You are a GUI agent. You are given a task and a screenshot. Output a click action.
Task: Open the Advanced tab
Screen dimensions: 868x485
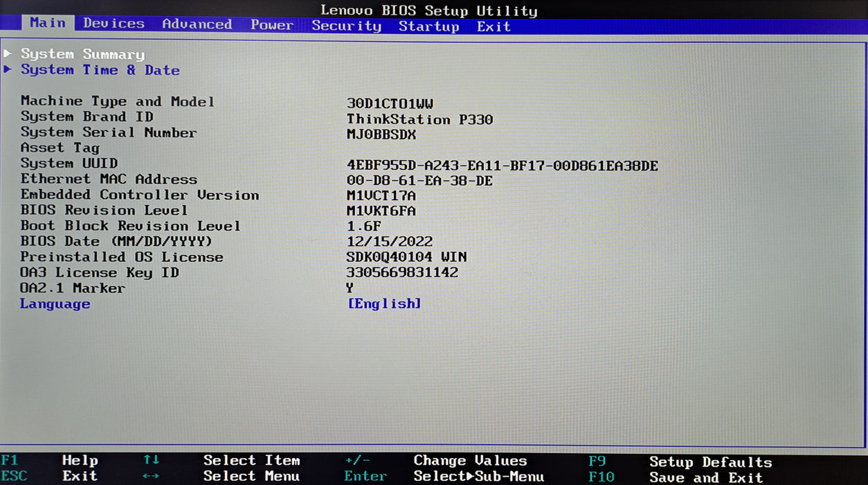(197, 24)
